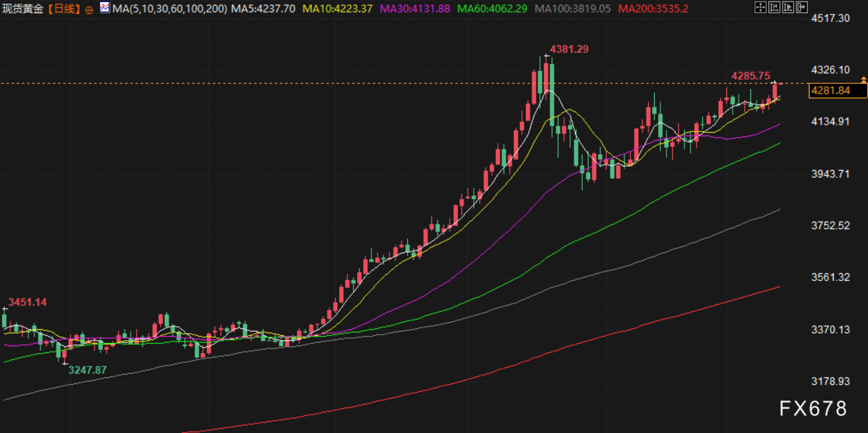Click the jump-to-latest arrow icon
868x433 pixels.
coord(801,8)
